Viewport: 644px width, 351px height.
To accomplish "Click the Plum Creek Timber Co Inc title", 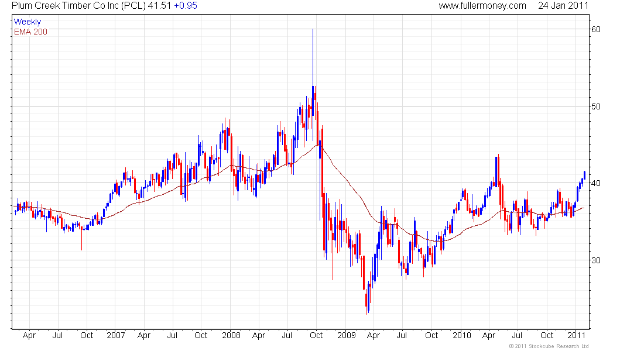I will coord(78,6).
